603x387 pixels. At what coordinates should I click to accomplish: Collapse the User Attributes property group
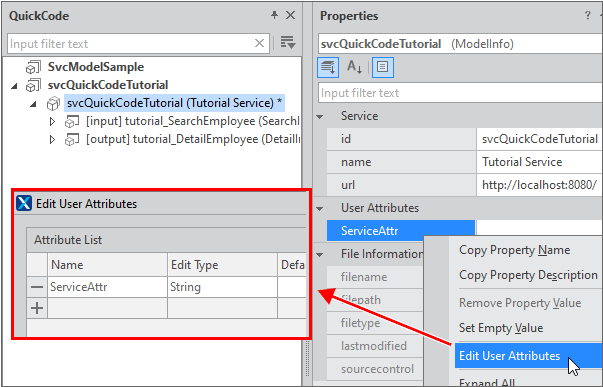[x=320, y=209]
